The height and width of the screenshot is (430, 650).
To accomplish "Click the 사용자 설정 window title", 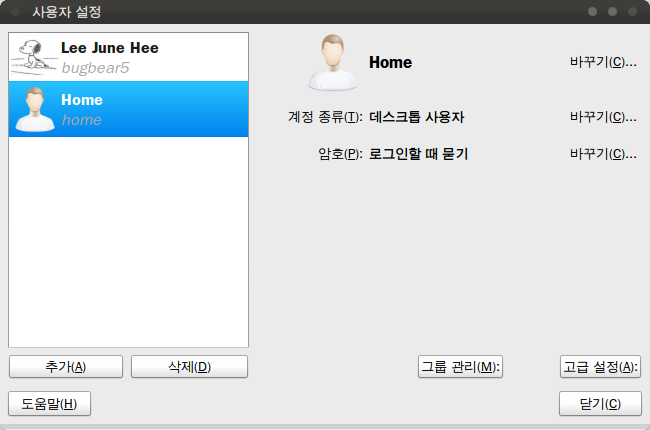I will tap(67, 12).
